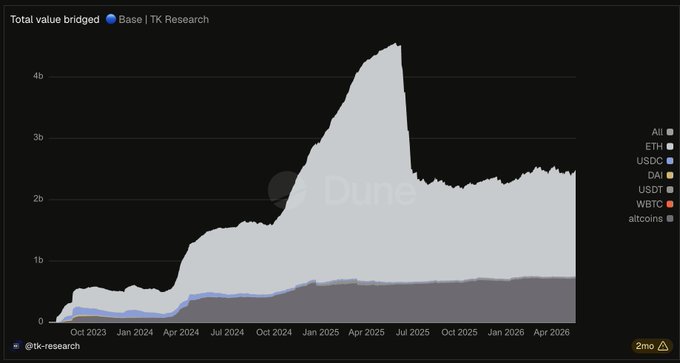Viewport: 680px width, 363px height.
Task: Click the Jan 2025 x-axis label
Action: point(320,332)
